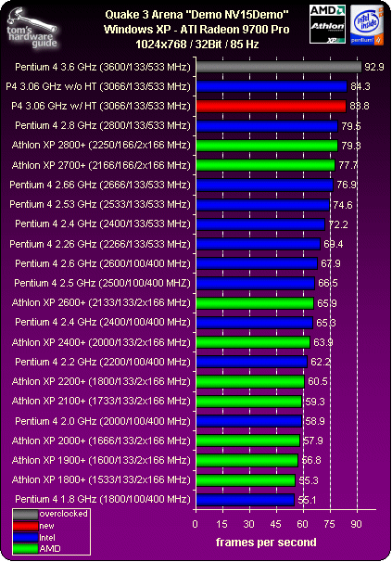Click the axis tick label 15
This screenshot has width=392, height=562.
pos(221,524)
